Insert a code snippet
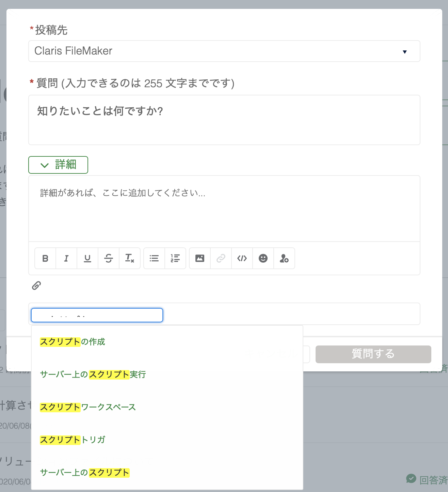Image resolution: width=448 pixels, height=492 pixels. point(242,258)
